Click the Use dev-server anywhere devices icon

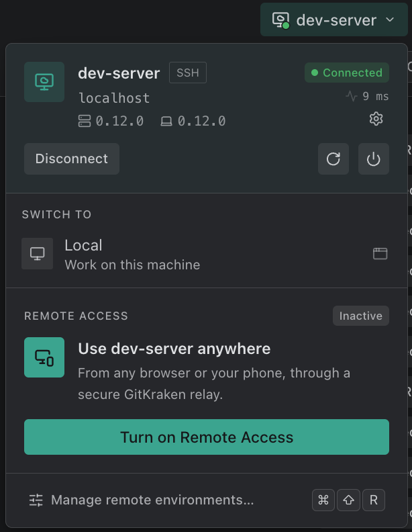tap(44, 357)
